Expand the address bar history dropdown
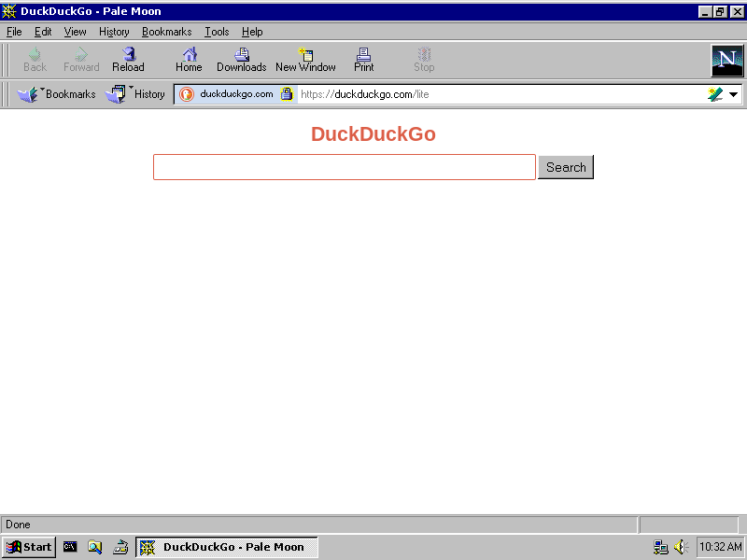The width and height of the screenshot is (747, 560). pos(733,93)
